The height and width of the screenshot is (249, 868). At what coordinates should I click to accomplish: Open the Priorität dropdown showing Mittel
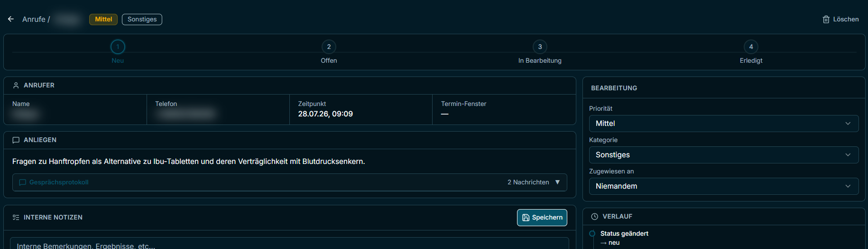click(724, 124)
